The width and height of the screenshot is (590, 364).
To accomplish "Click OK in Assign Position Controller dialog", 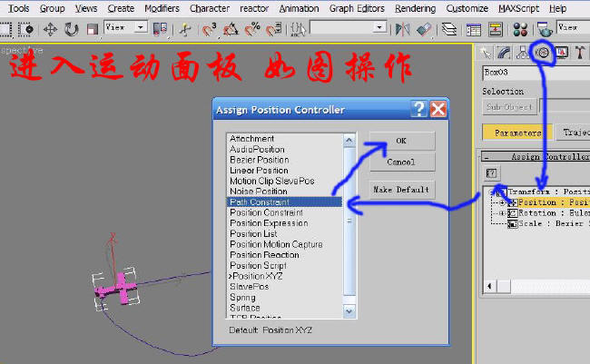I will tap(402, 141).
